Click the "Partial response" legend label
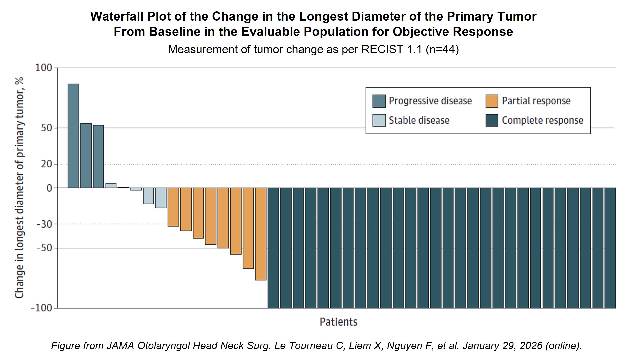 pos(536,101)
